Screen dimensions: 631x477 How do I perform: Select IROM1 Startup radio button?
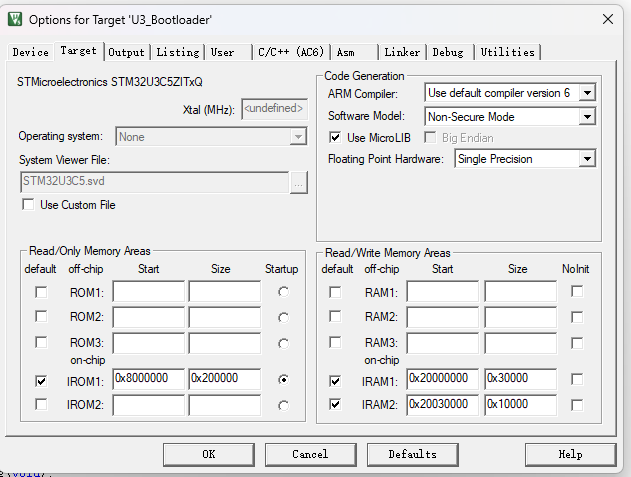coord(283,380)
